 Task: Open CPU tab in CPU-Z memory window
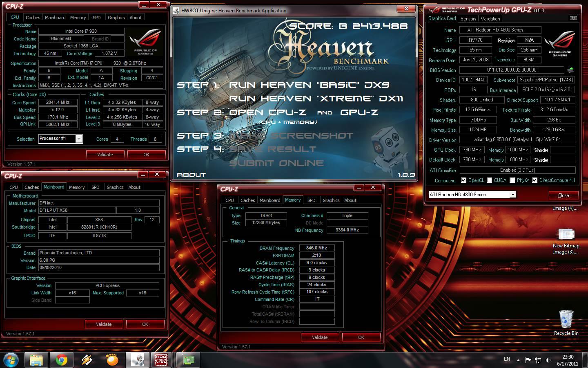pyautogui.click(x=229, y=200)
